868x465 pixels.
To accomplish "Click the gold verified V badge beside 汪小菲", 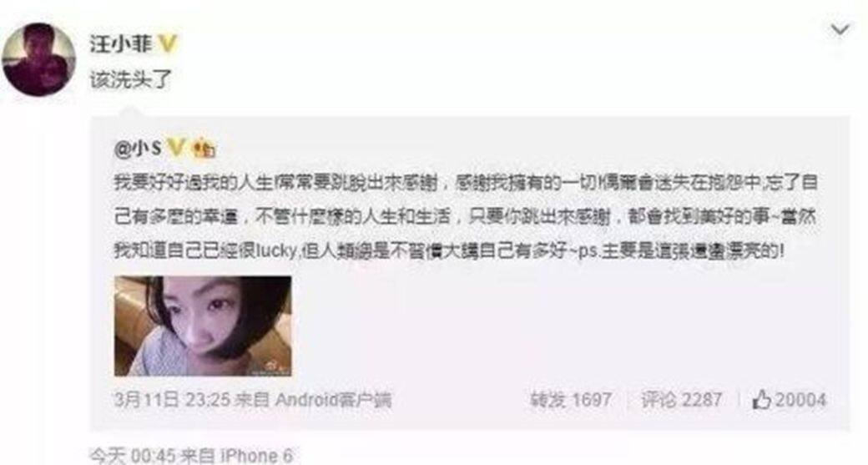I will point(167,43).
